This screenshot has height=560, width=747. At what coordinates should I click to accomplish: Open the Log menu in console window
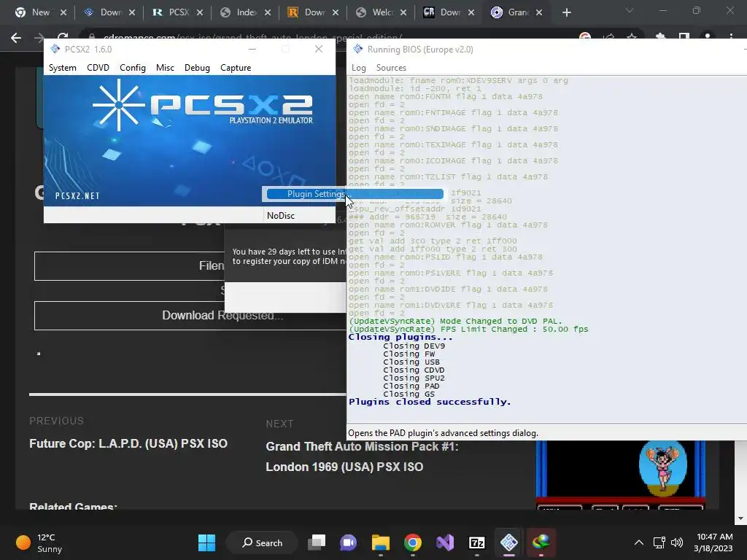(x=359, y=68)
